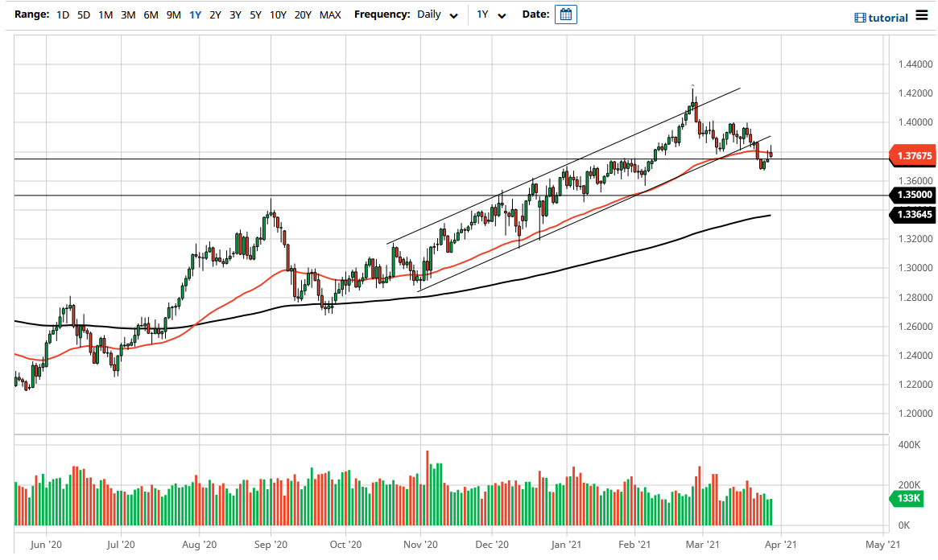Select the 3M range
Screen dimensions: 938x560
tap(127, 14)
